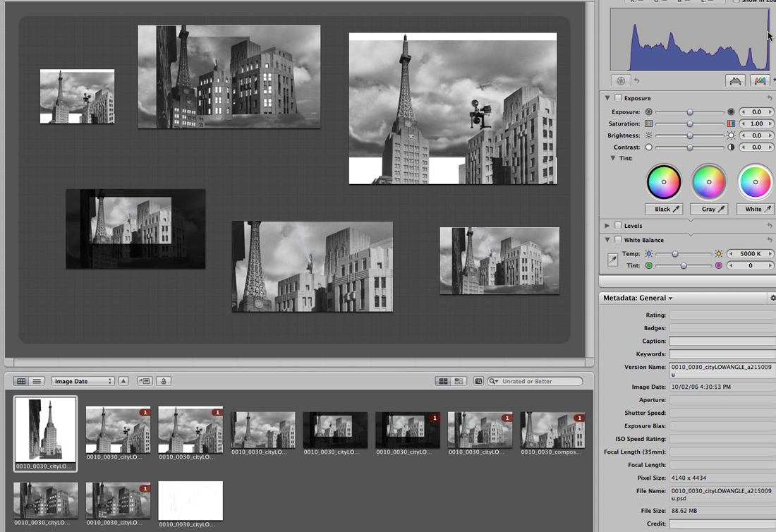Screen dimensions: 776x532
Task: Click the Image Date value 10/02/06 4:30:53 PM
Action: (701, 387)
